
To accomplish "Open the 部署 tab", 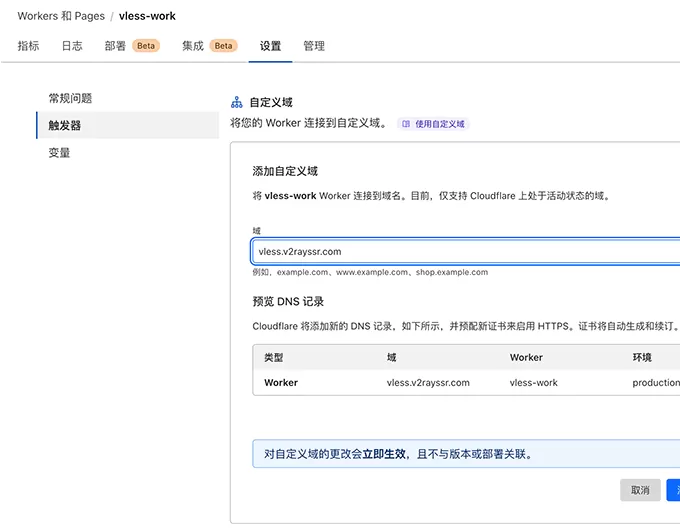I will point(115,46).
